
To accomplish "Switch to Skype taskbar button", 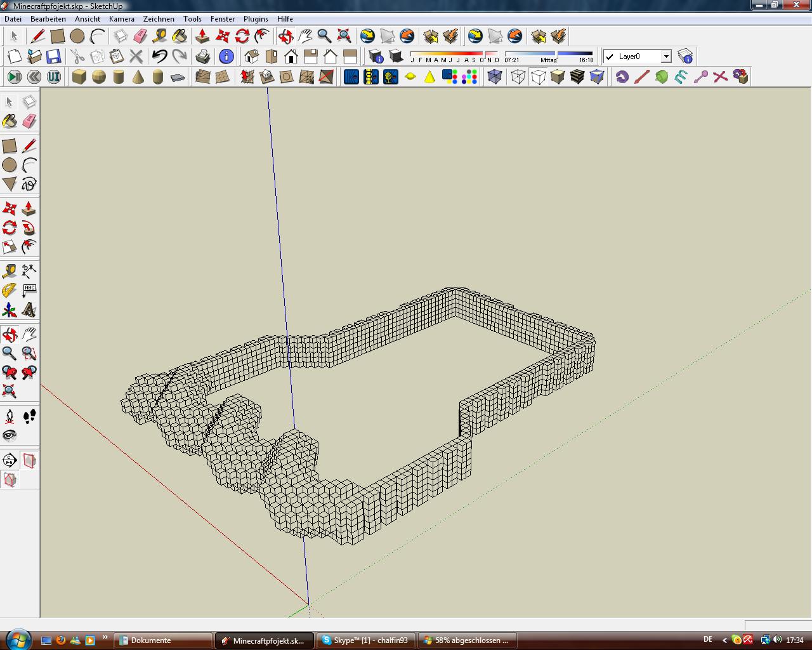I will coord(365,640).
